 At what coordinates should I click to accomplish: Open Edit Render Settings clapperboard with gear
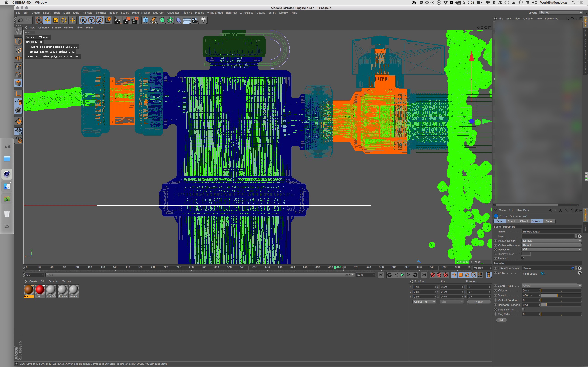[135, 20]
